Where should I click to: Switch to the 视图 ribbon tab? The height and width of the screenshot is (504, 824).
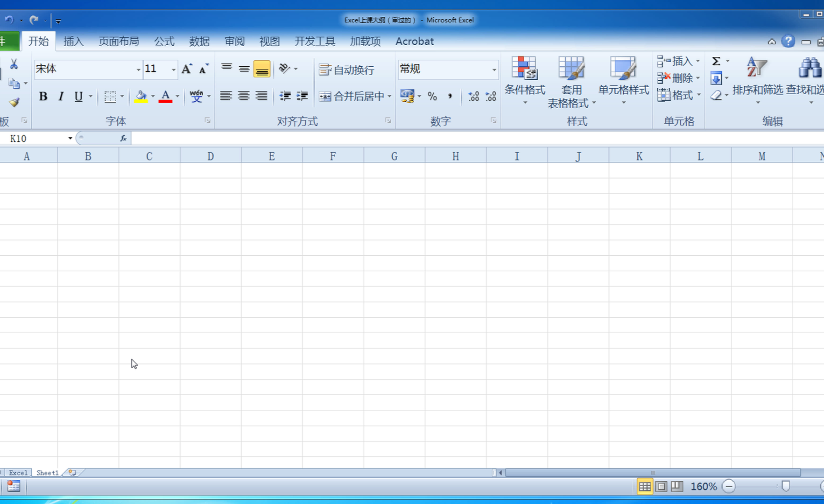click(x=269, y=41)
